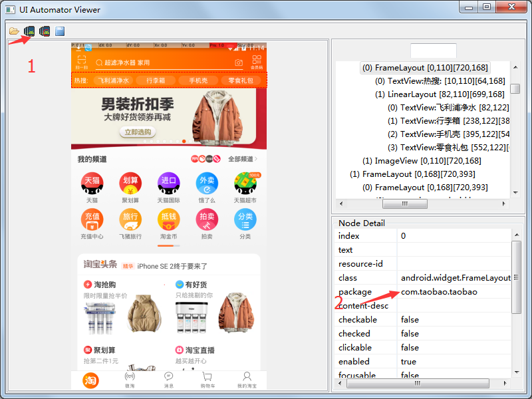The width and height of the screenshot is (532, 399).
Task: Click the Haier purifier thumbnail under 有好货
Action: (192, 318)
